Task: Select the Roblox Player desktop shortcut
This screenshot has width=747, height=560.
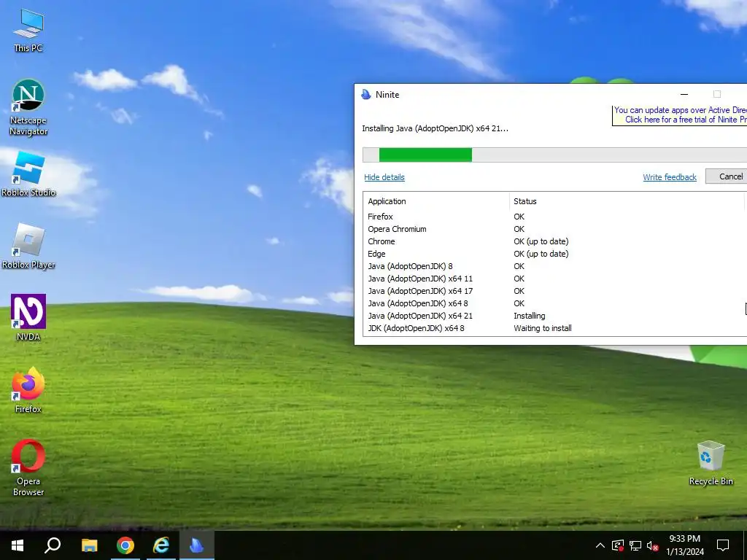Action: 28,246
